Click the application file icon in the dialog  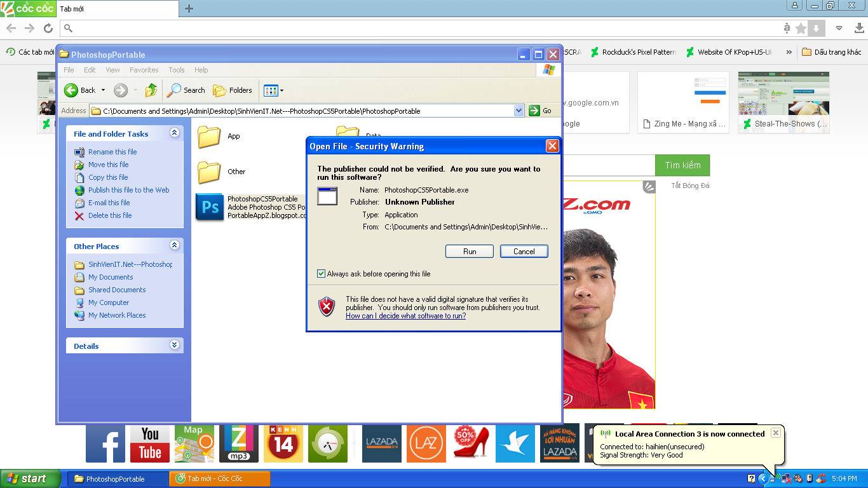click(x=327, y=196)
